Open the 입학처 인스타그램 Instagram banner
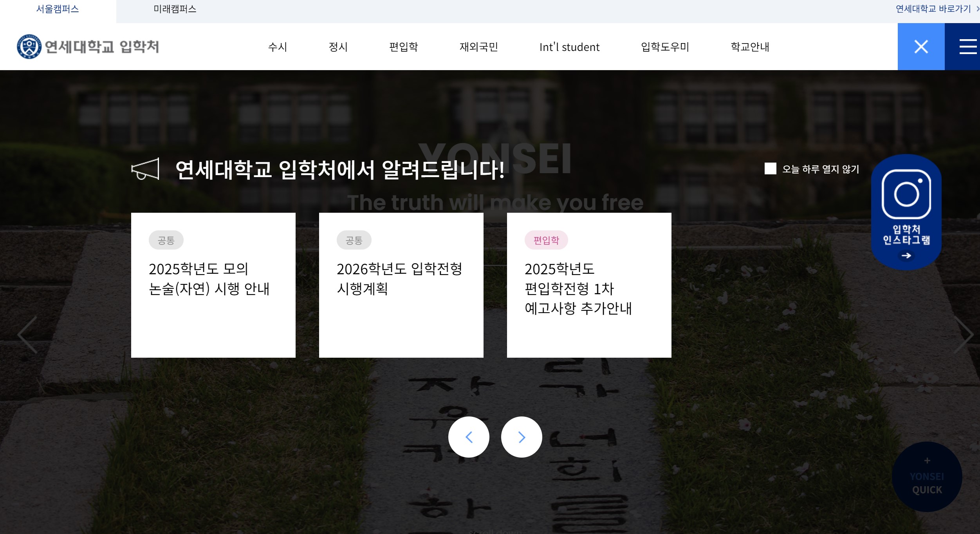980x534 pixels. 906,212
